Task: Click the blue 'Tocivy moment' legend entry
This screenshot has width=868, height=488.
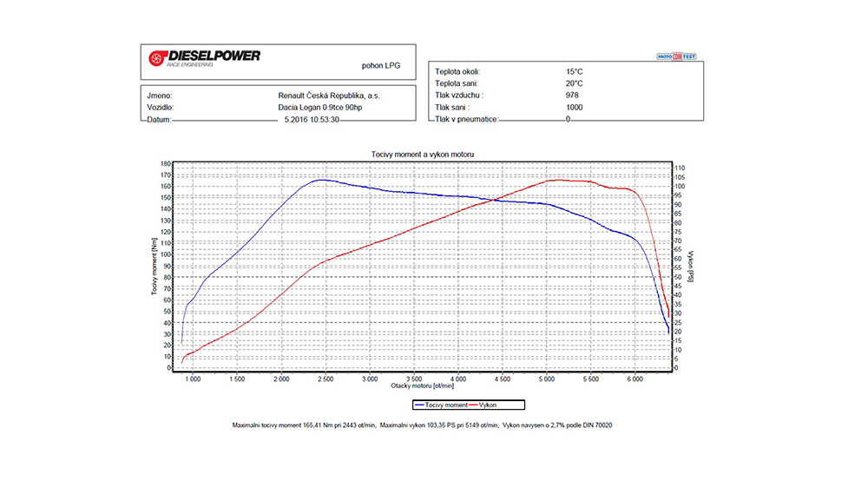Action: [441, 405]
